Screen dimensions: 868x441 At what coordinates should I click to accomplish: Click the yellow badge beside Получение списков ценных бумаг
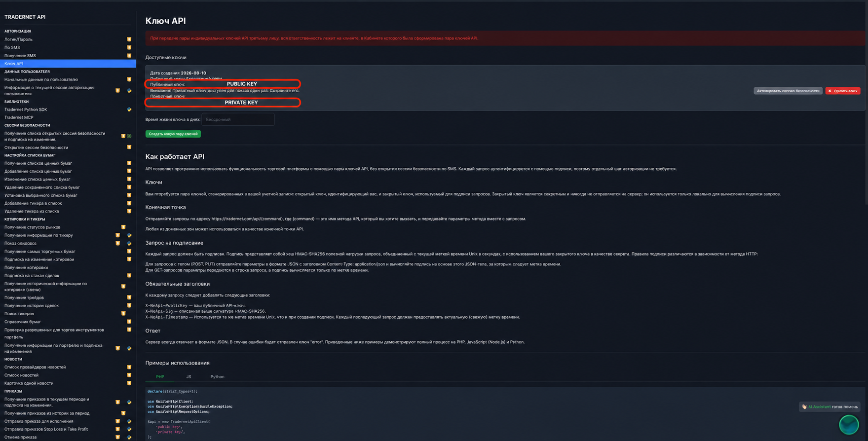tap(129, 163)
